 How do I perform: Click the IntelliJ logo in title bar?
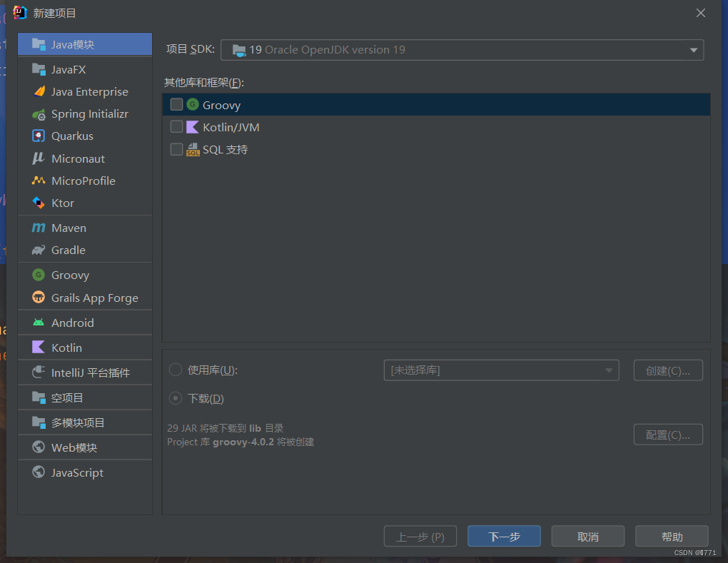point(19,13)
